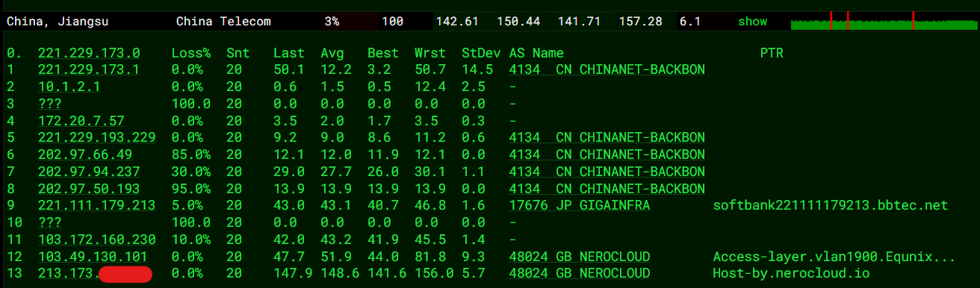Click the ??? link in hop 3
The height and width of the screenshot is (288, 980).
click(x=50, y=104)
